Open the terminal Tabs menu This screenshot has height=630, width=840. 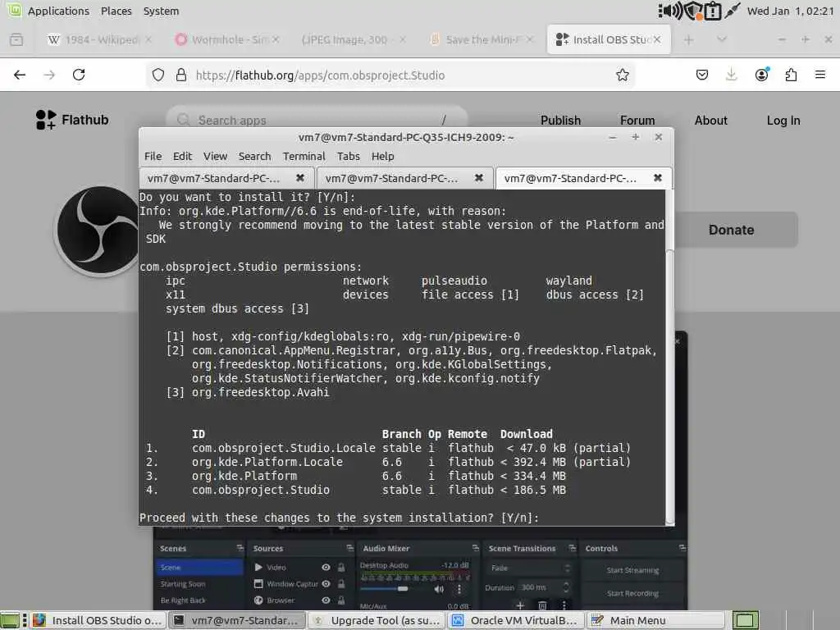tap(348, 156)
